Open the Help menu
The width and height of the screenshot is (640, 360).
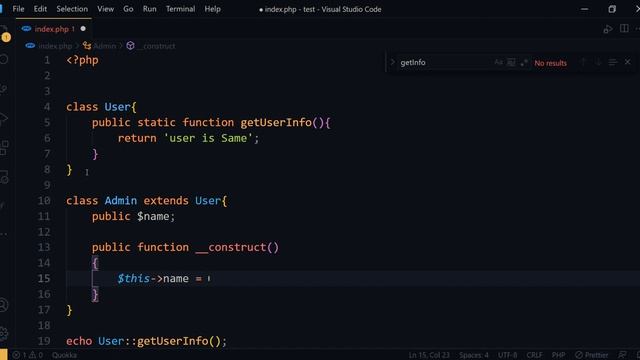(212, 9)
